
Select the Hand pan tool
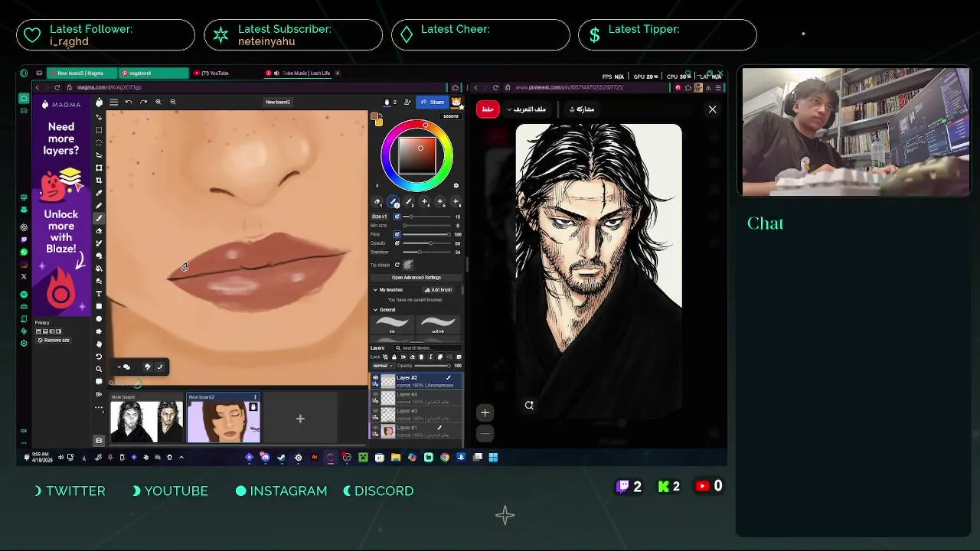[x=99, y=344]
